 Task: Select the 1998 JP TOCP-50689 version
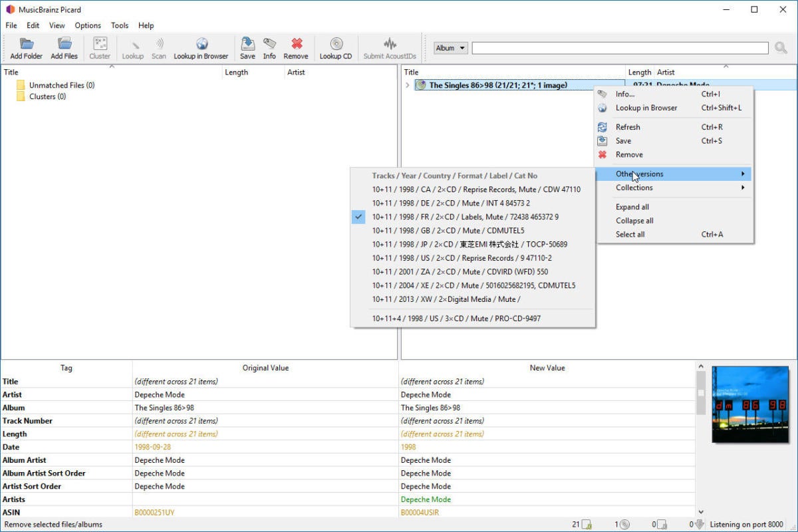pos(473,244)
